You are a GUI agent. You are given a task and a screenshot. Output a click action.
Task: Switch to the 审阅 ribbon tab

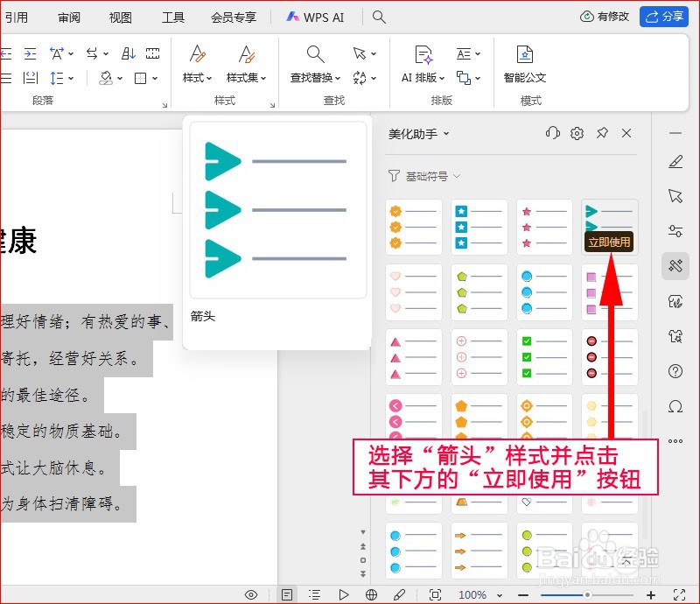coord(69,17)
